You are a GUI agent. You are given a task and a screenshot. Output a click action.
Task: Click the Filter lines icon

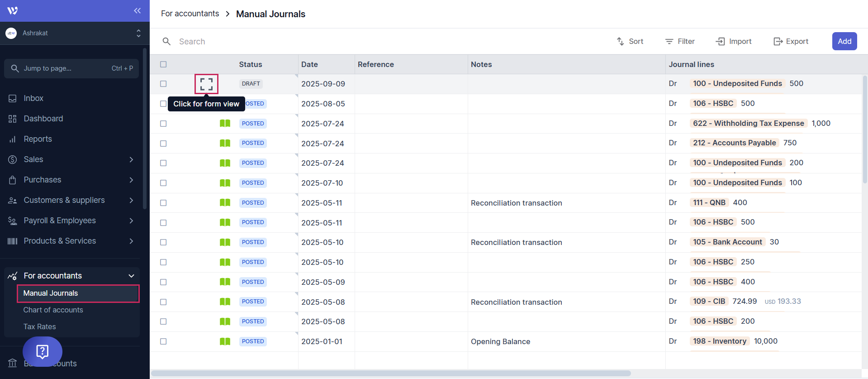tap(669, 42)
